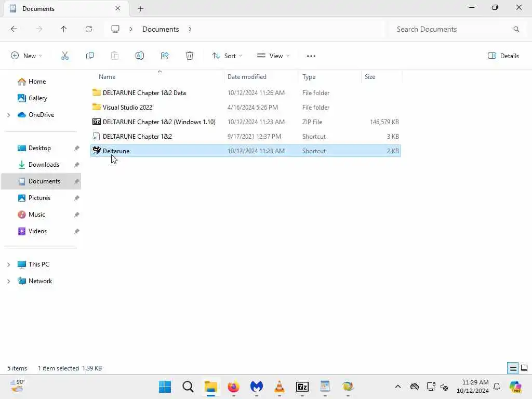Open Pictures in the sidebar
The width and height of the screenshot is (532, 399).
39,198
